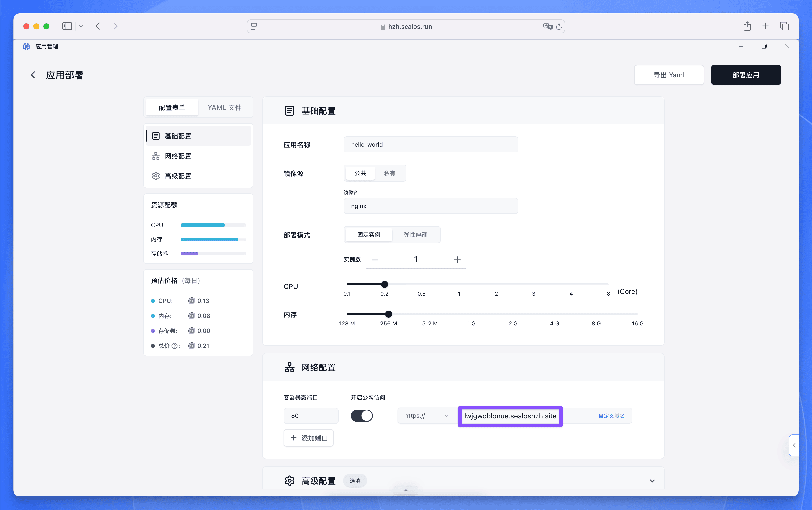The width and height of the screenshot is (812, 510).
Task: Click the CPU 8 Core mark
Action: click(x=608, y=294)
